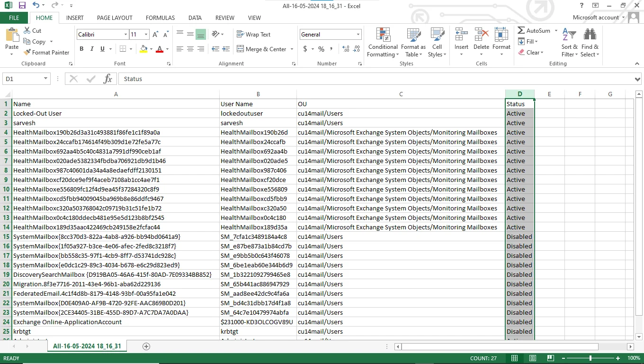Toggle Italic formatting
The image size is (644, 364).
[x=92, y=49]
